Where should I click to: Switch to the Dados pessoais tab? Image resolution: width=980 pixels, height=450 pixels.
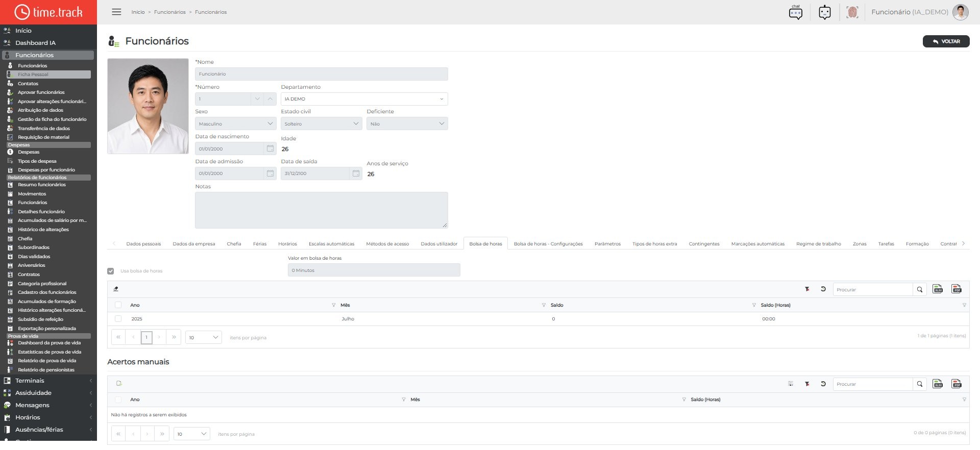coord(143,244)
